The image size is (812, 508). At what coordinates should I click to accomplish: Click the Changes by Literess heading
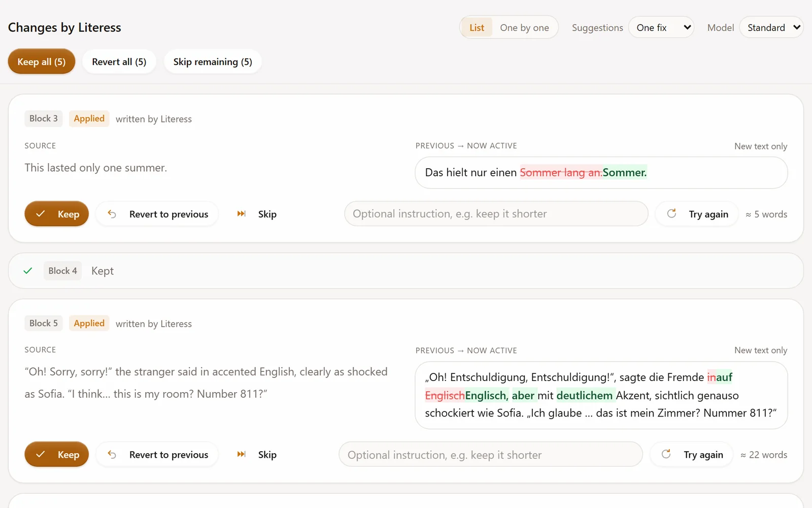[64, 27]
